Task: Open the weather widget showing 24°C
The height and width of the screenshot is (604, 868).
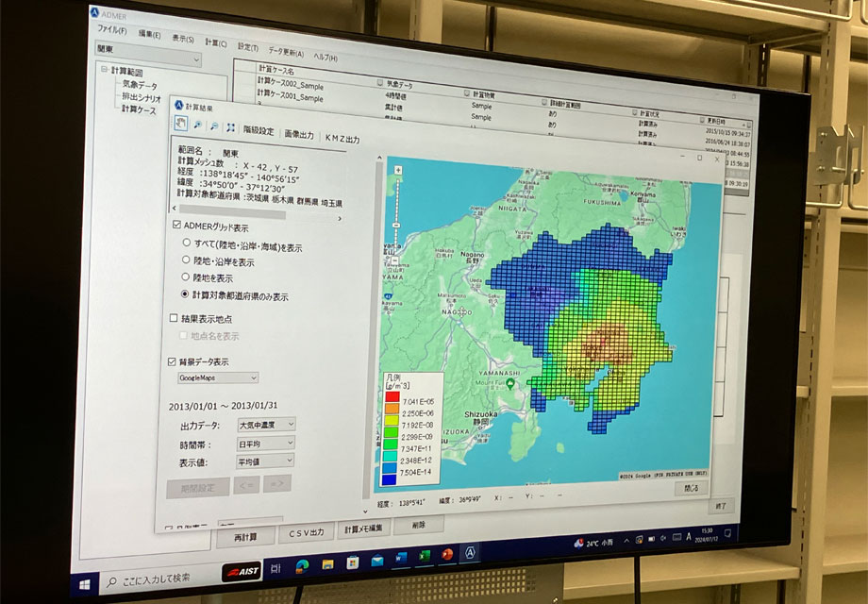Action: point(593,543)
